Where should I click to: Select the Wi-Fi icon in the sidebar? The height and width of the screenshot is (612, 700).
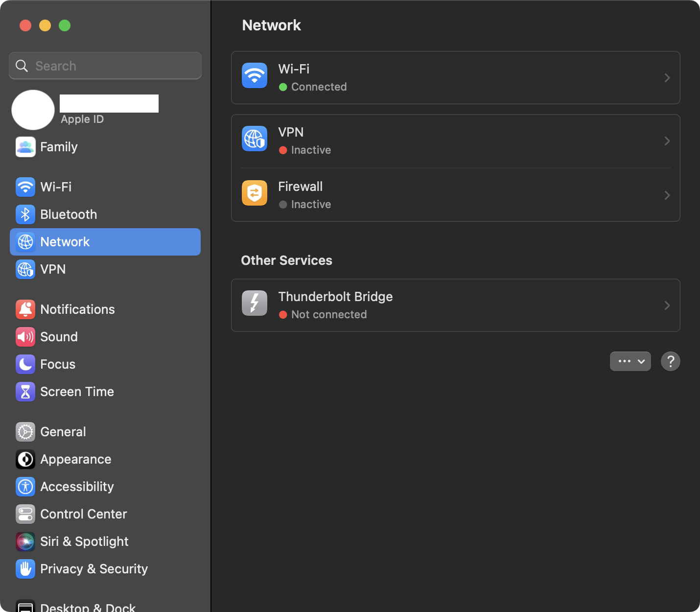25,187
